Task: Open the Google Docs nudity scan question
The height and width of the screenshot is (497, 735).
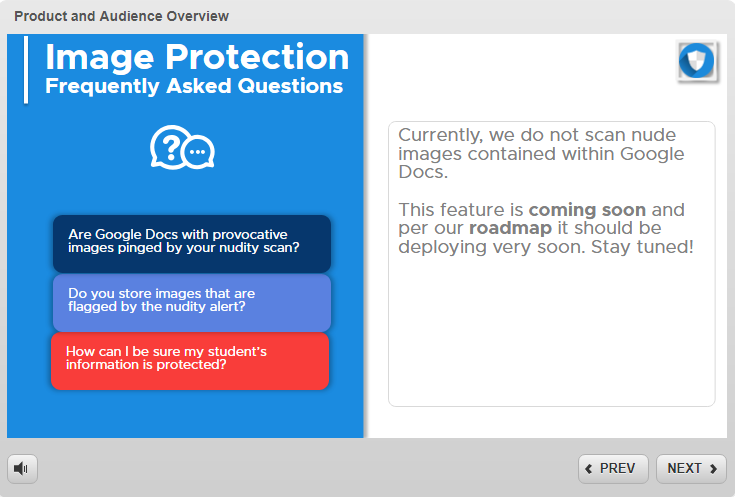Action: [191, 242]
